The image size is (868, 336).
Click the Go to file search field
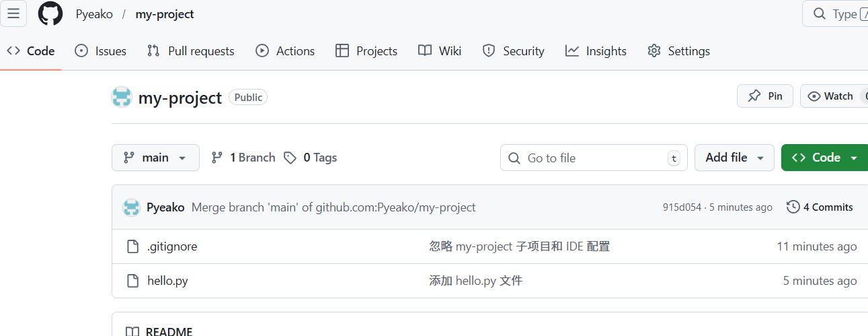[594, 158]
